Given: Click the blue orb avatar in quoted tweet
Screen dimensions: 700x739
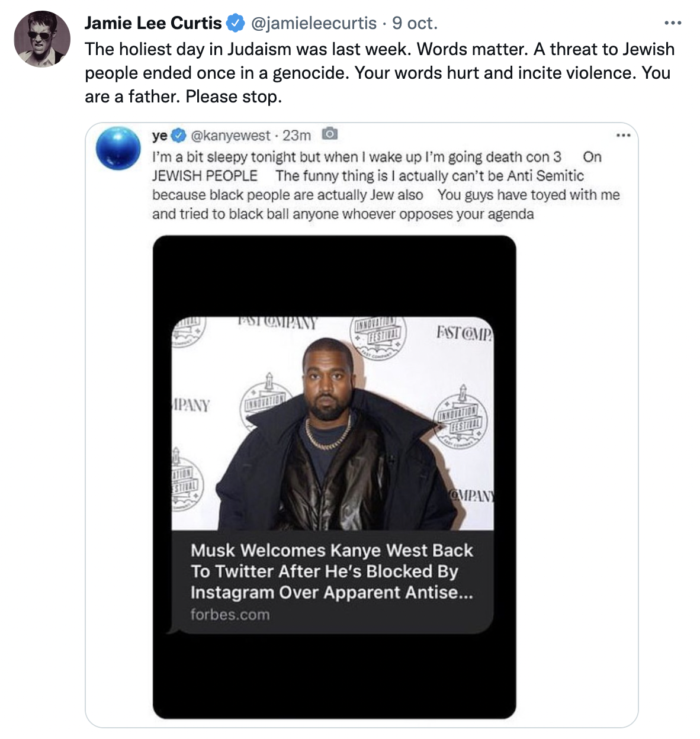Looking at the screenshot, I should [118, 147].
